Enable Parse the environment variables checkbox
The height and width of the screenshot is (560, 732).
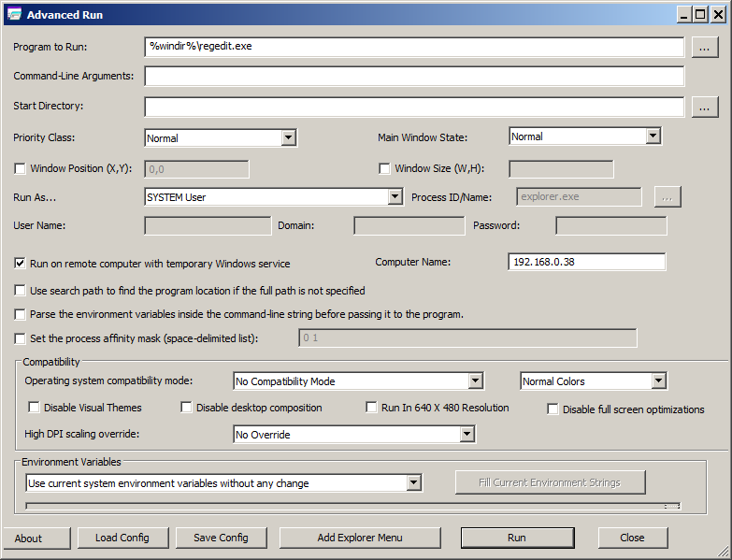pyautogui.click(x=20, y=314)
